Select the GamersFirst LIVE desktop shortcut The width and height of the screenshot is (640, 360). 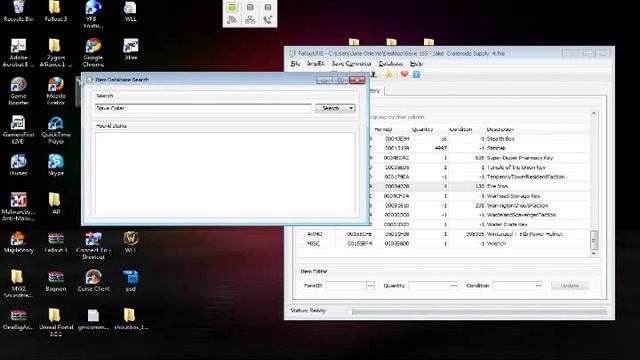(x=18, y=130)
